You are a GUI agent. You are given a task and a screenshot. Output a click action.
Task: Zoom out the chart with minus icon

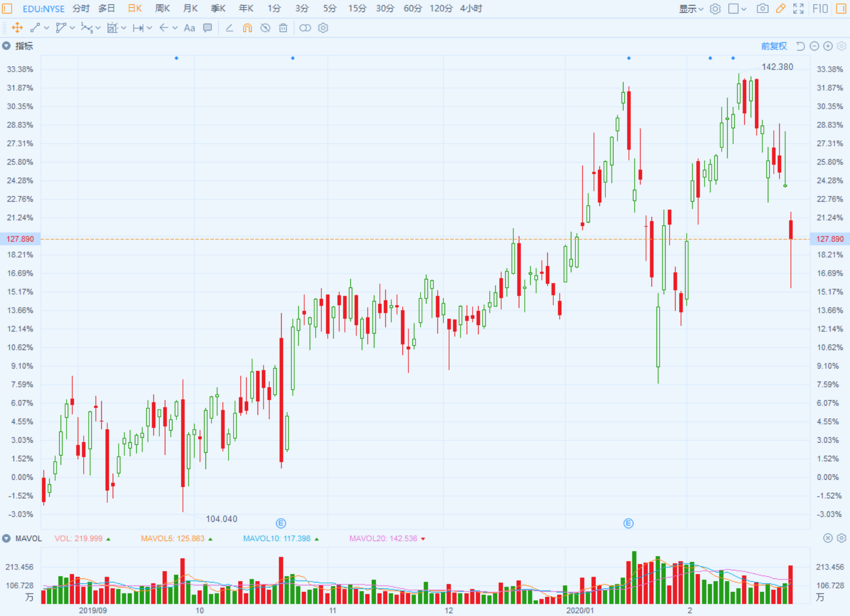coord(814,46)
